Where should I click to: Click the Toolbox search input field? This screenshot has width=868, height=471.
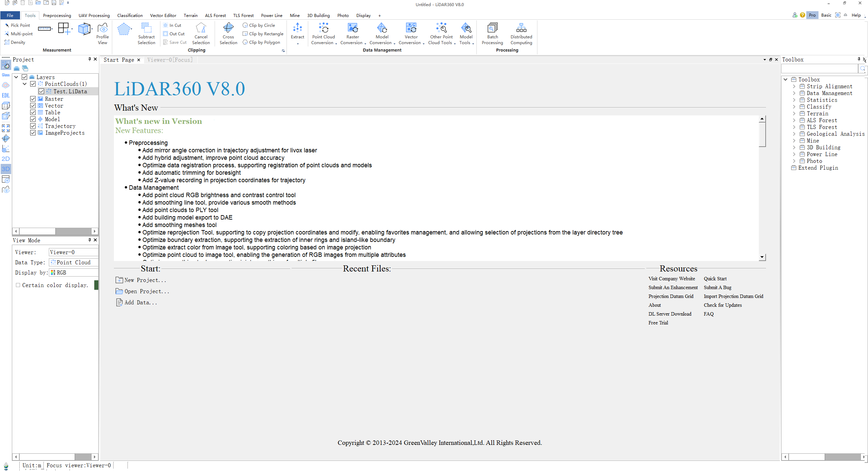[820, 69]
